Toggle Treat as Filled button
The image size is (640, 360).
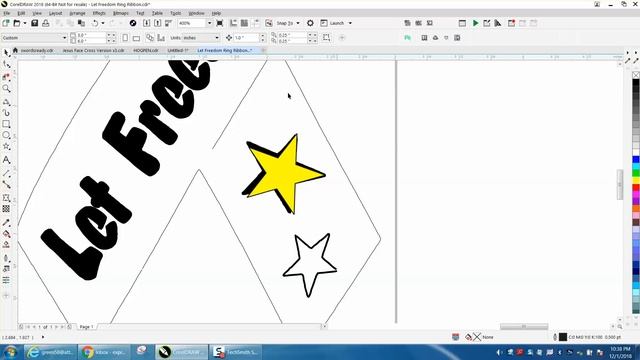click(327, 38)
